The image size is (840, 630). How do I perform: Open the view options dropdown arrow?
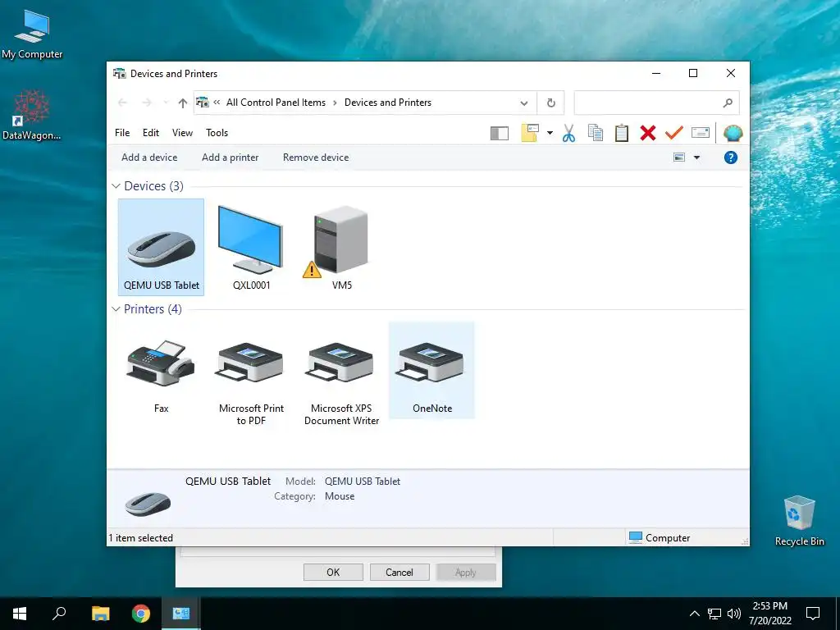click(x=696, y=157)
